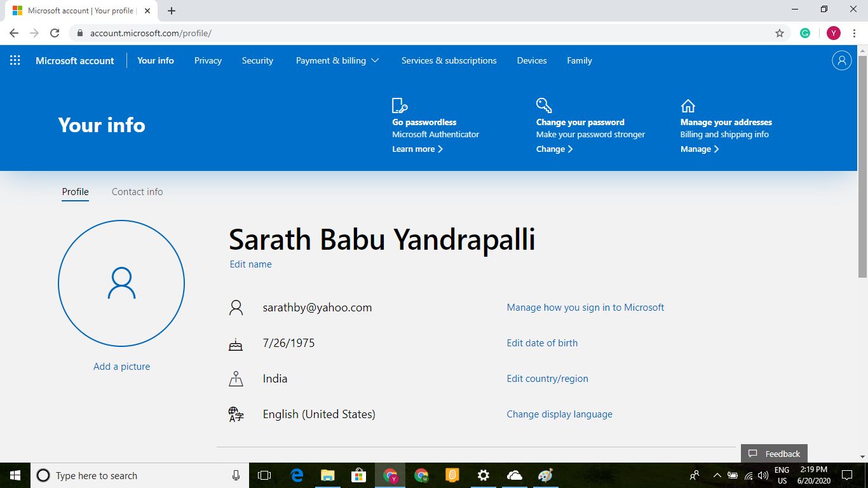Open Settings gear in the taskbar

coord(484,475)
